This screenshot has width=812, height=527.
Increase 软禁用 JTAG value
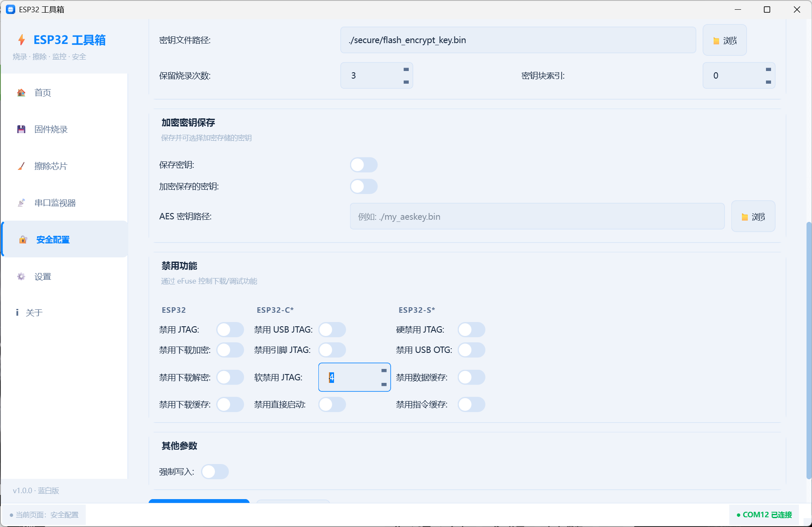click(384, 371)
